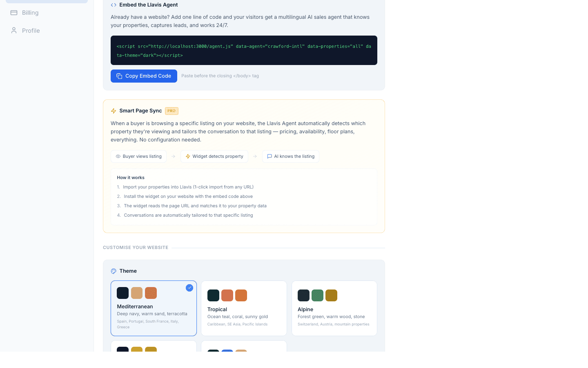Click the chat bubble icon in AI knows the listing
This screenshot has height=368, width=588.
point(269,156)
